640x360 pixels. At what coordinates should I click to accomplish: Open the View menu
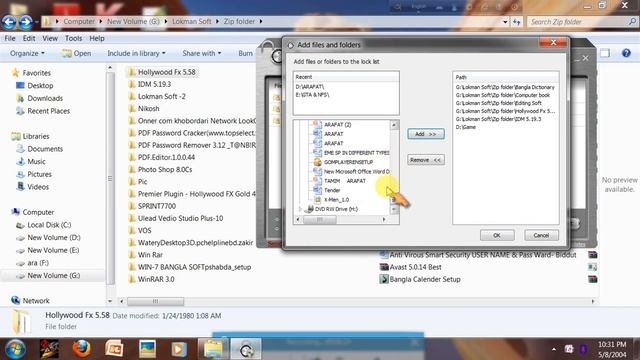point(50,38)
